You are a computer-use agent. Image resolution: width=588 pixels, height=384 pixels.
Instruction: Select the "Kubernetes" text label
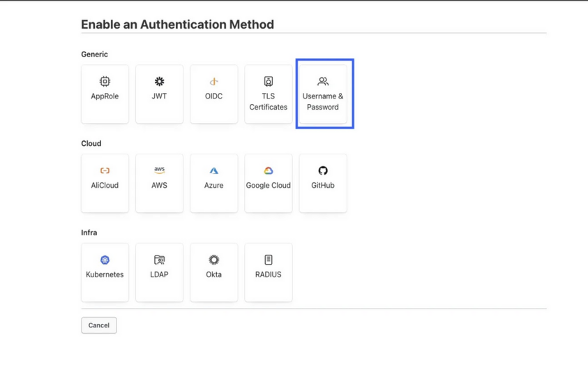click(x=105, y=275)
